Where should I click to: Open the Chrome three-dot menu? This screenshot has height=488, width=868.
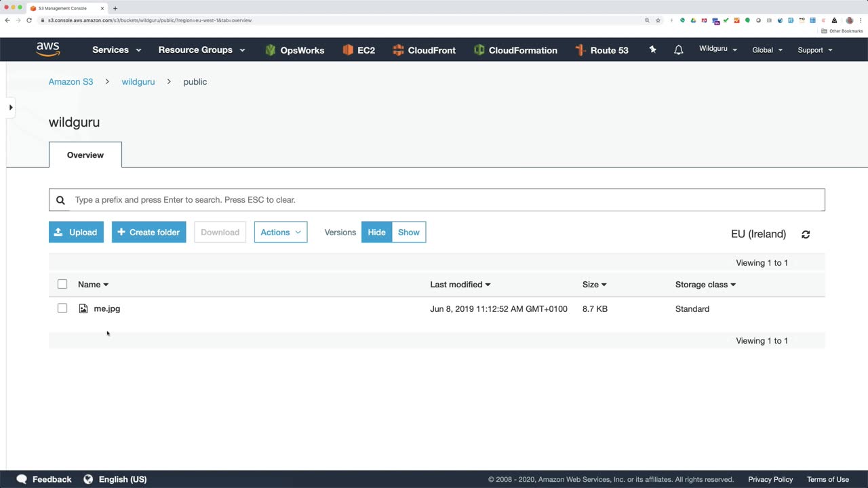[860, 20]
